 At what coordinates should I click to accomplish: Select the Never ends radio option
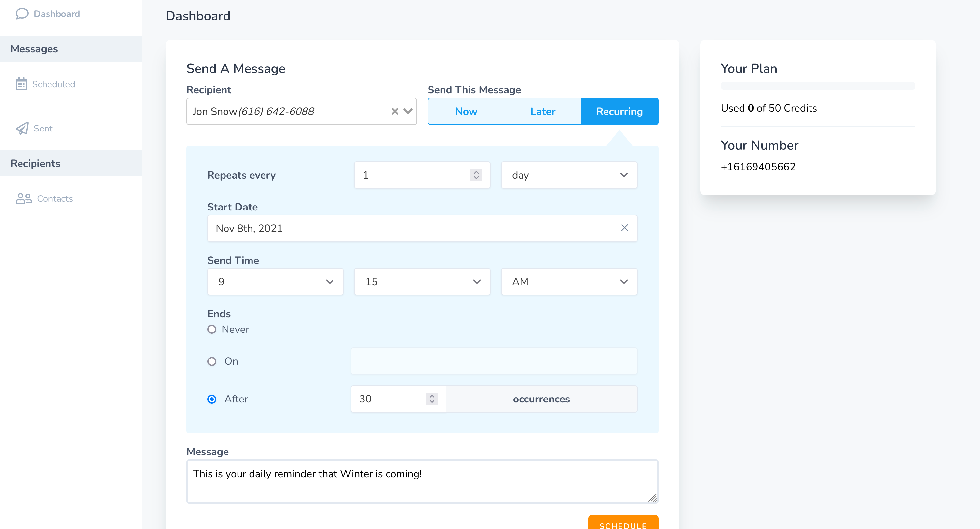coord(212,329)
